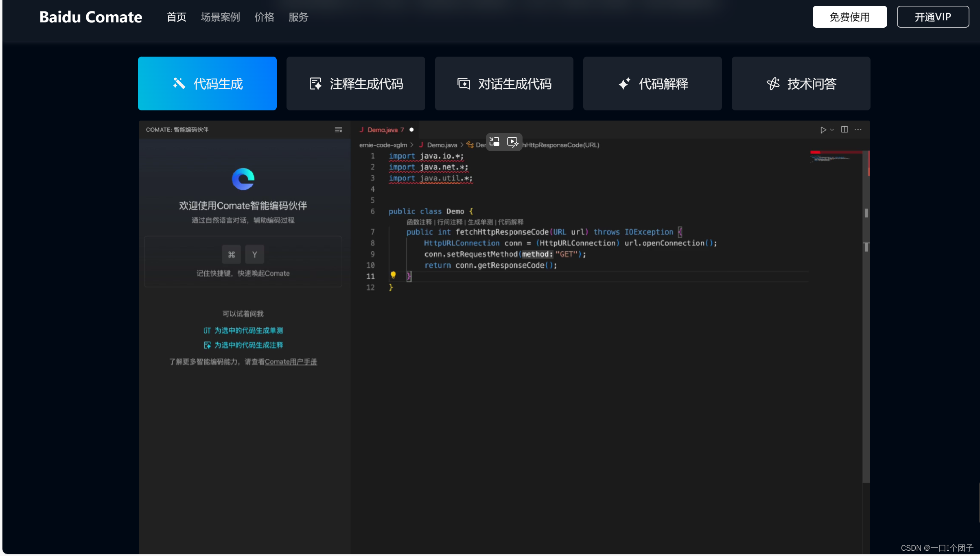The height and width of the screenshot is (556, 980).
Task: Click the video play overlay icon
Action: [x=513, y=142]
